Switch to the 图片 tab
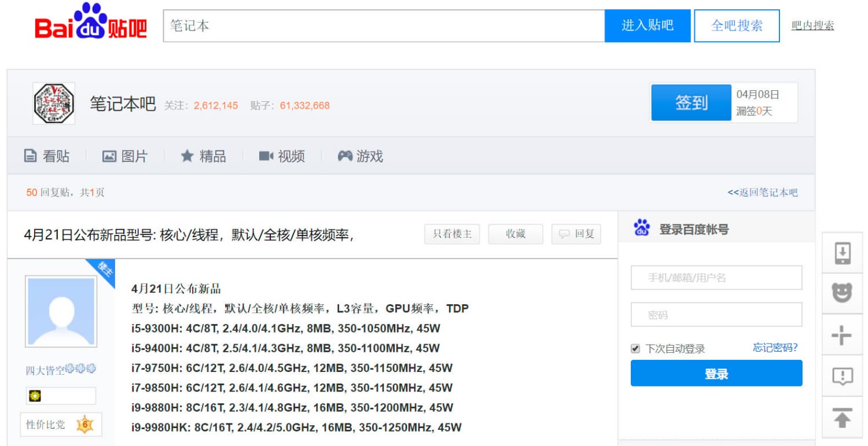Screen dimensions: 868x446 point(125,156)
